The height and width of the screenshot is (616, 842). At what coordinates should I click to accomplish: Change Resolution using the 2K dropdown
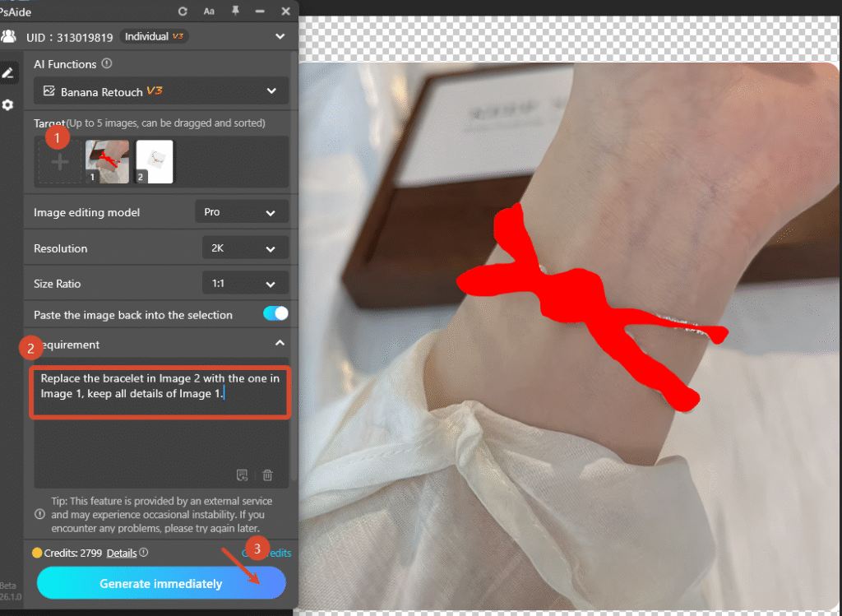point(245,248)
